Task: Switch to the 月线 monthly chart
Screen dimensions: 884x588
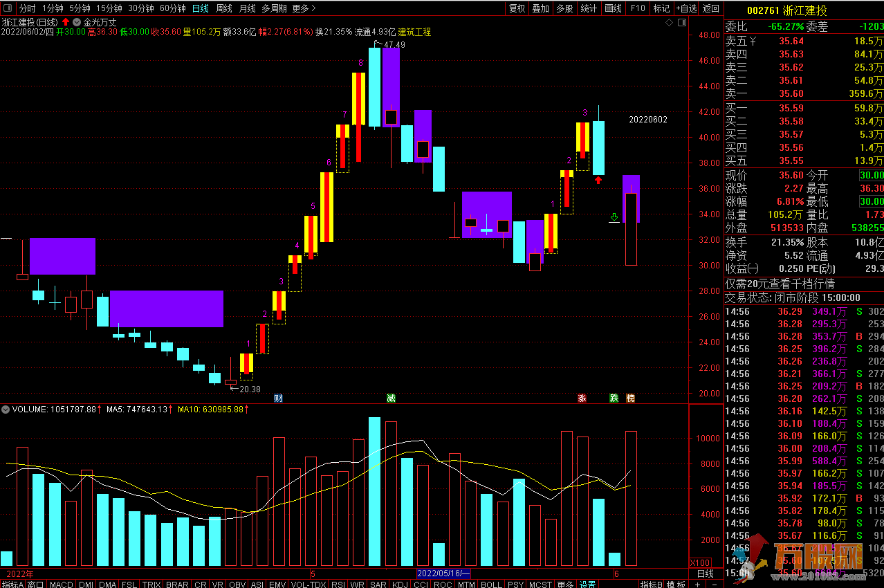Action: point(247,8)
